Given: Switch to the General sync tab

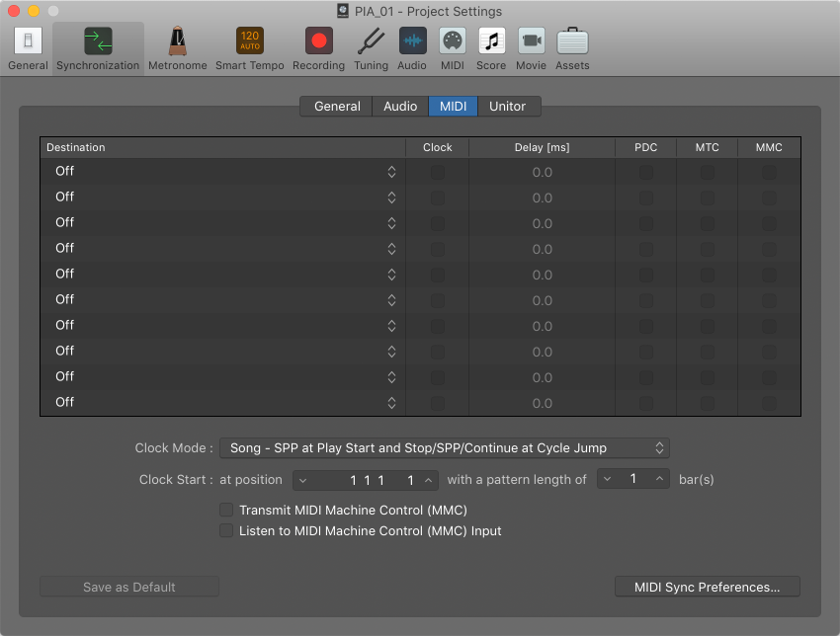Looking at the screenshot, I should [x=337, y=106].
